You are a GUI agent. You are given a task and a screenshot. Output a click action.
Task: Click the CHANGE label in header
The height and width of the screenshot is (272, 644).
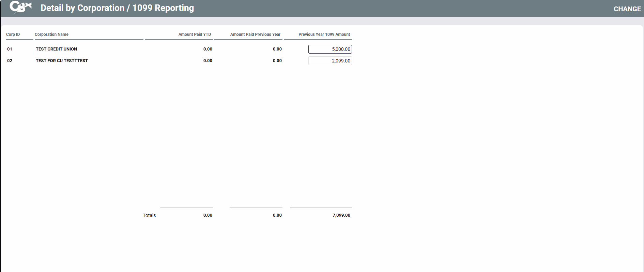627,9
